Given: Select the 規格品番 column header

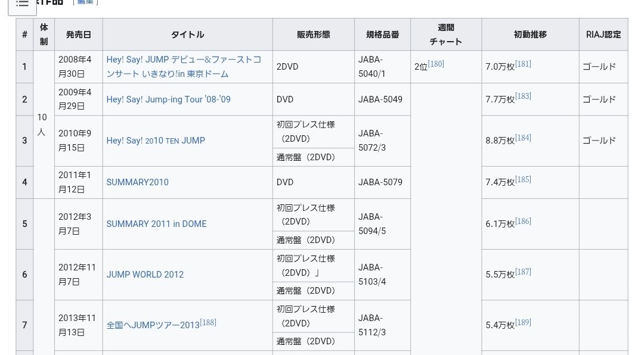Looking at the screenshot, I should pos(382,35).
